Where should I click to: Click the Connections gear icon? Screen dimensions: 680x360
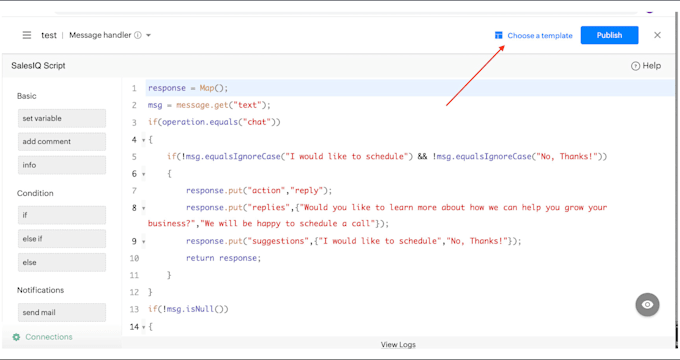[x=16, y=337]
